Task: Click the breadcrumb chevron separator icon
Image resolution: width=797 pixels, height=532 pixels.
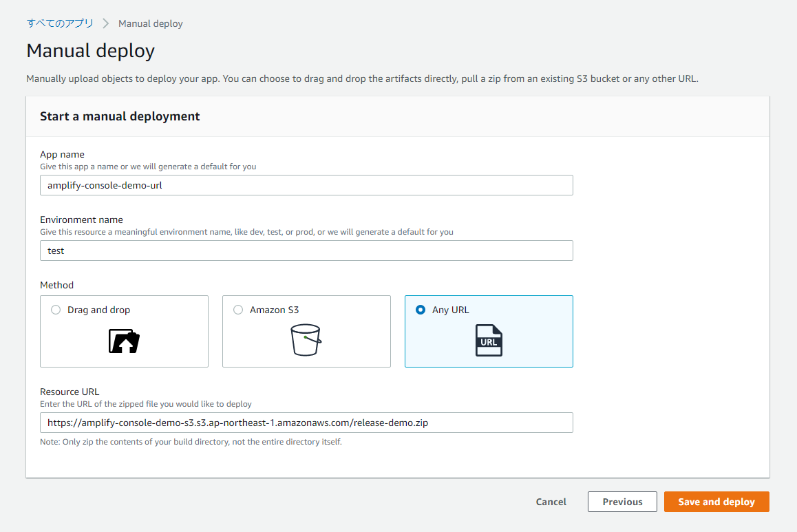Action: point(106,23)
